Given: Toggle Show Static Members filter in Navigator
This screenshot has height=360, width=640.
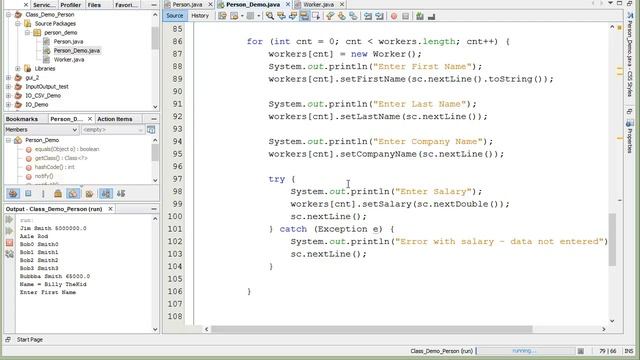Looking at the screenshot, I should (x=43, y=193).
